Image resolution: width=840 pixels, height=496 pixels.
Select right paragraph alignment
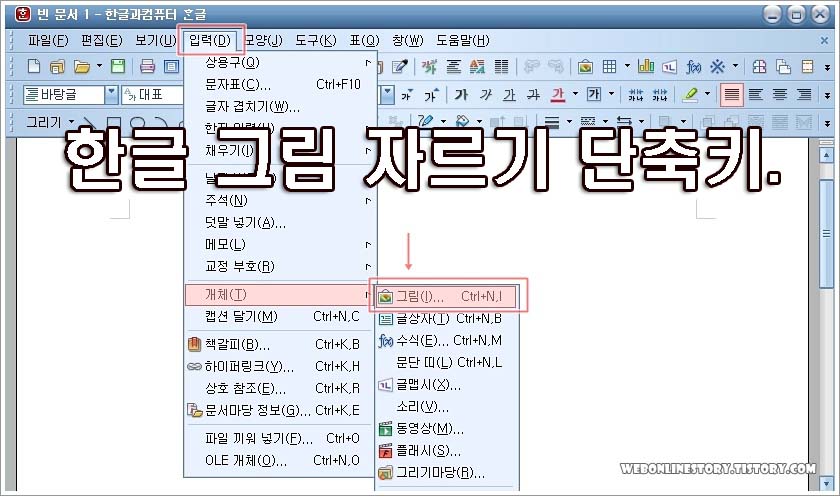804,95
